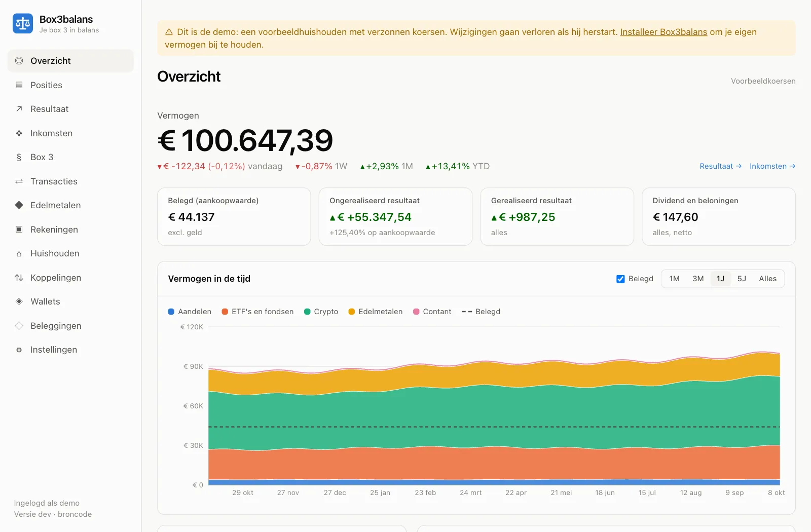Toggle Edelmetalen yellow legend swatch
Screen dimensions: 811x532
tap(352, 312)
